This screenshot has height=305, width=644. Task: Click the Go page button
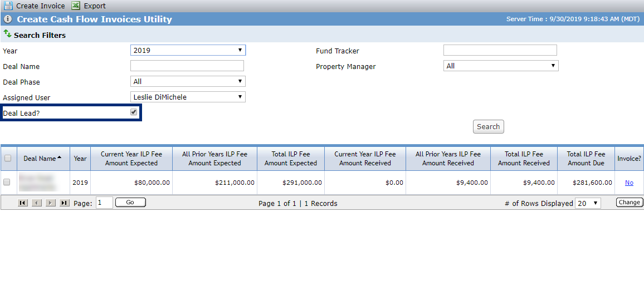tap(130, 203)
